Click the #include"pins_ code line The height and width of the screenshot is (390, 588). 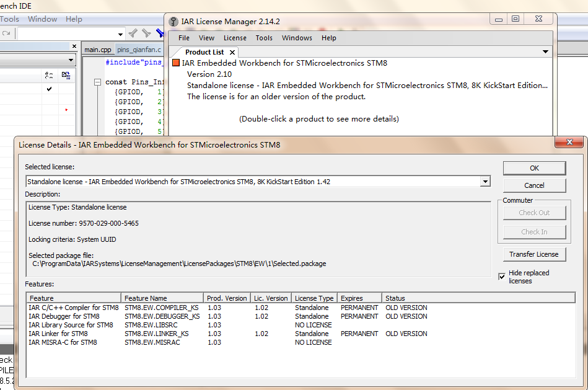pos(134,62)
